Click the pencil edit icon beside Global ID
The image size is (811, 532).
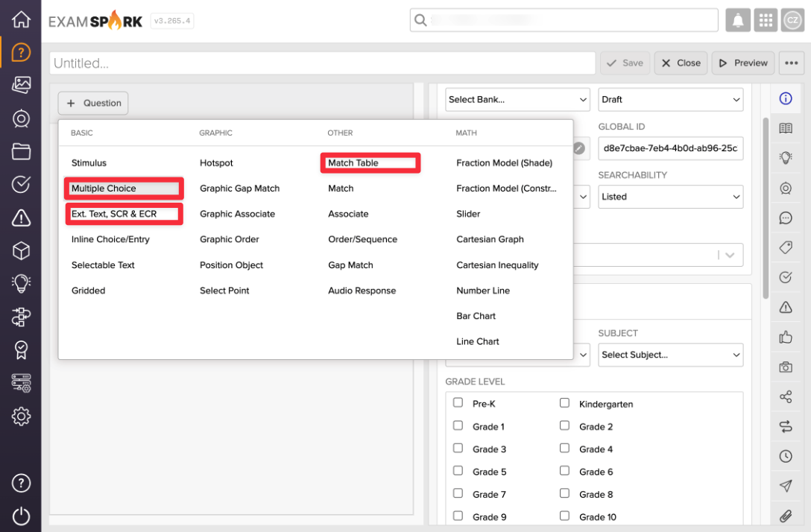pyautogui.click(x=579, y=148)
